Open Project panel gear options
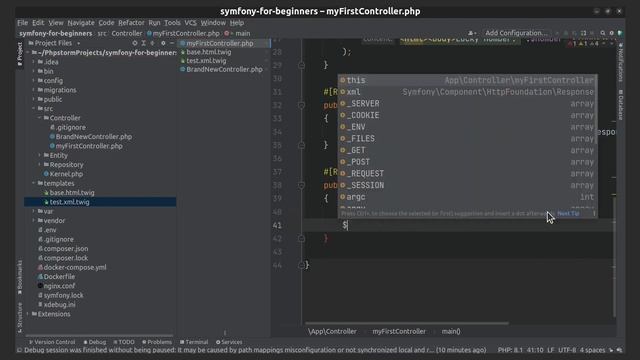640x360 pixels. click(x=163, y=43)
